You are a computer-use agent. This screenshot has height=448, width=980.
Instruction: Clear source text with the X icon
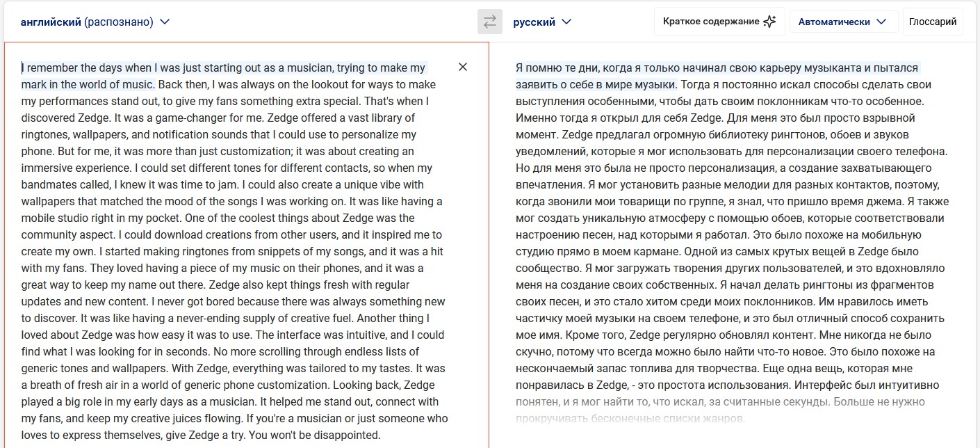[x=463, y=67]
